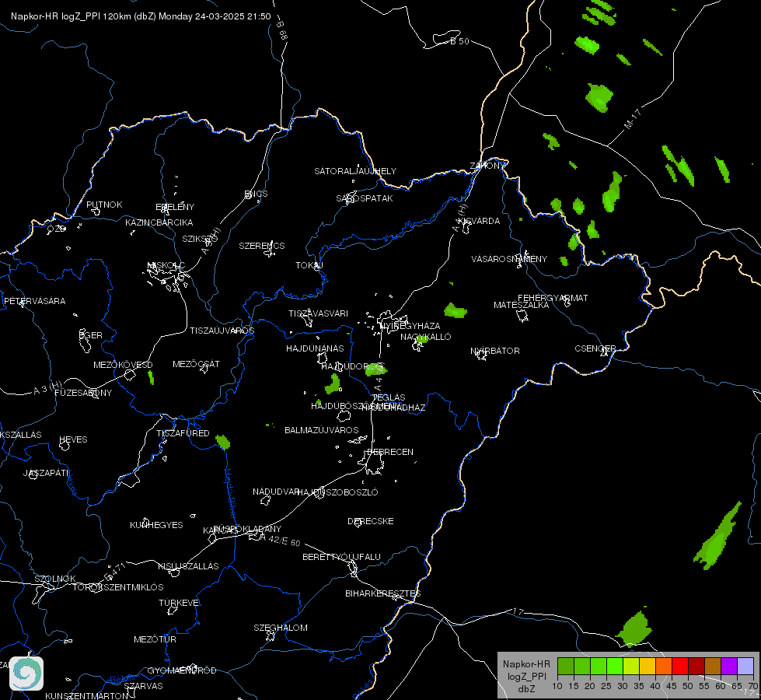Viewport: 761px width, 700px height.
Task: Click the lavender swatch in the dBZ legend
Action: point(745,666)
